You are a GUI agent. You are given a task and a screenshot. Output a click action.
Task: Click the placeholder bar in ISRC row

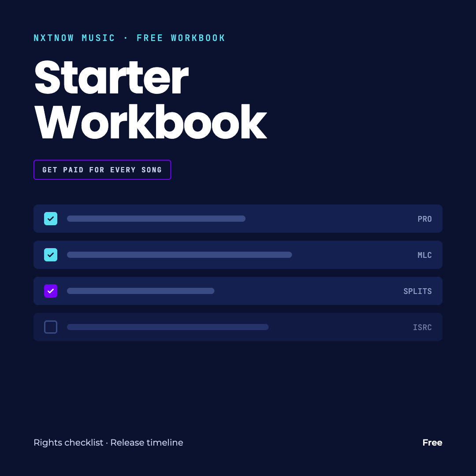(167, 327)
